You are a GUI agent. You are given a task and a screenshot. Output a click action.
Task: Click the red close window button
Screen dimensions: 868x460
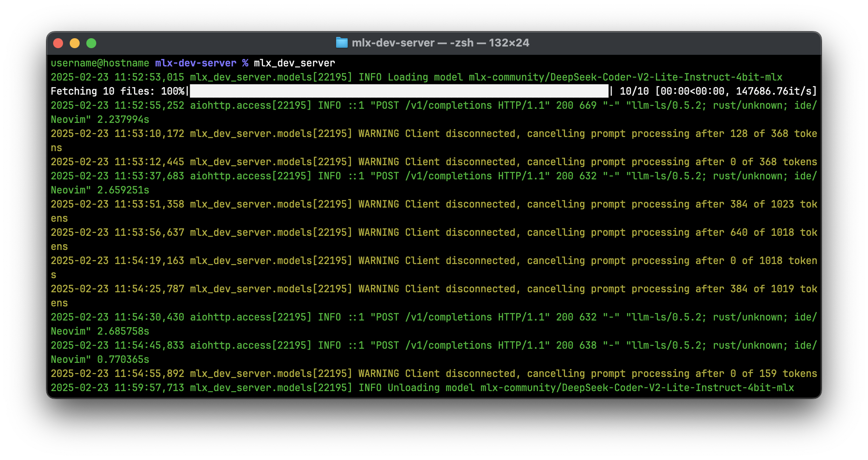tap(58, 43)
